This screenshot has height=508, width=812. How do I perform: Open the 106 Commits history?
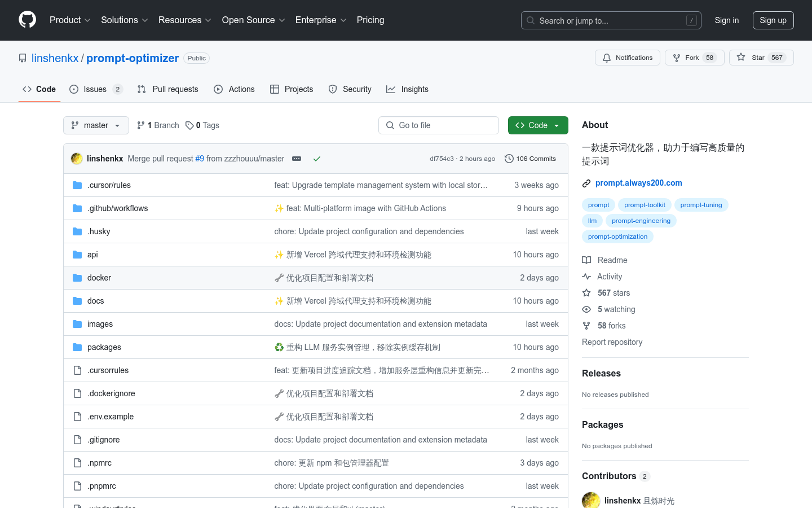click(x=530, y=159)
